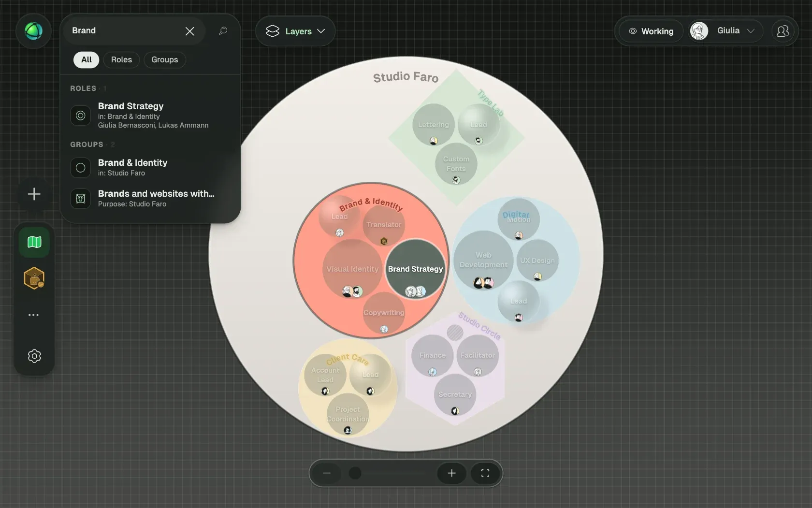Image resolution: width=812 pixels, height=508 pixels.
Task: Open the members icon at top right
Action: (x=783, y=31)
